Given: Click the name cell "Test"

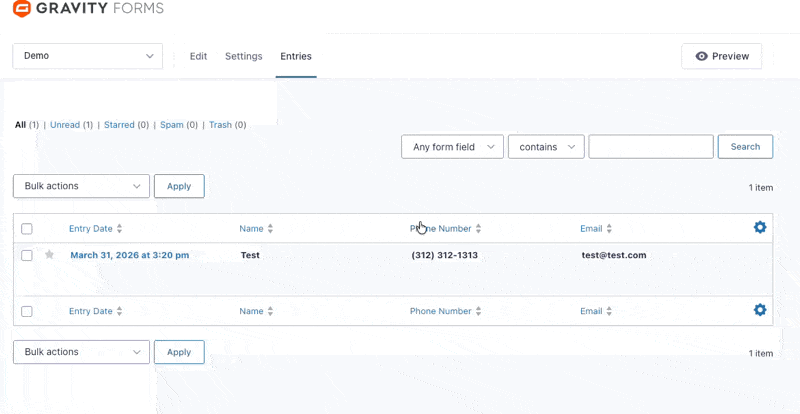Looking at the screenshot, I should [250, 255].
